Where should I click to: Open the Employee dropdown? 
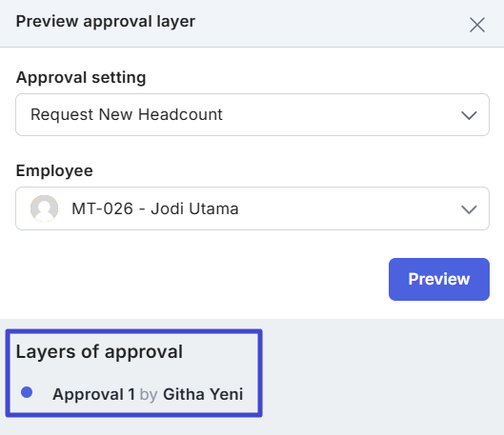pyautogui.click(x=252, y=208)
